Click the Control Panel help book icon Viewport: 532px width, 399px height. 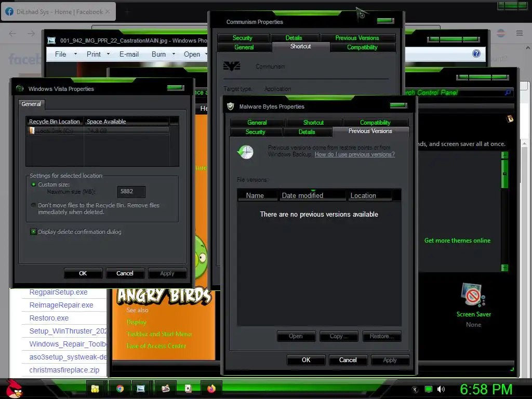pyautogui.click(x=510, y=119)
